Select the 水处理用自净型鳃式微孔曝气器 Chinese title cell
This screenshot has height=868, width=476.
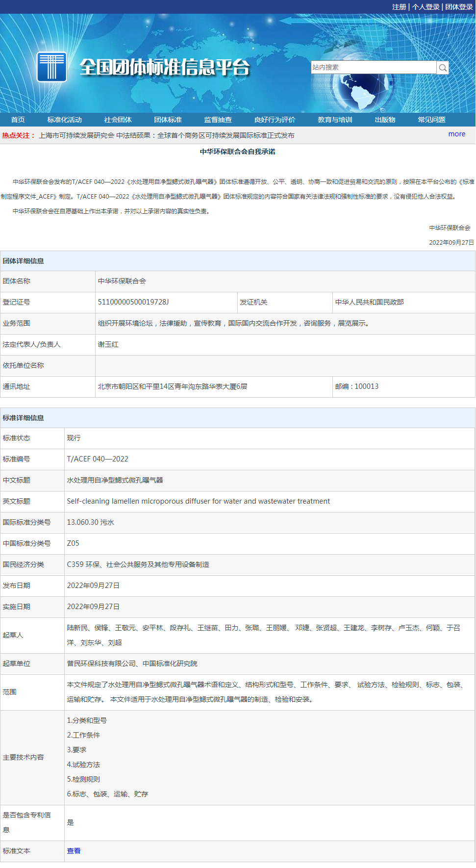pos(270,480)
